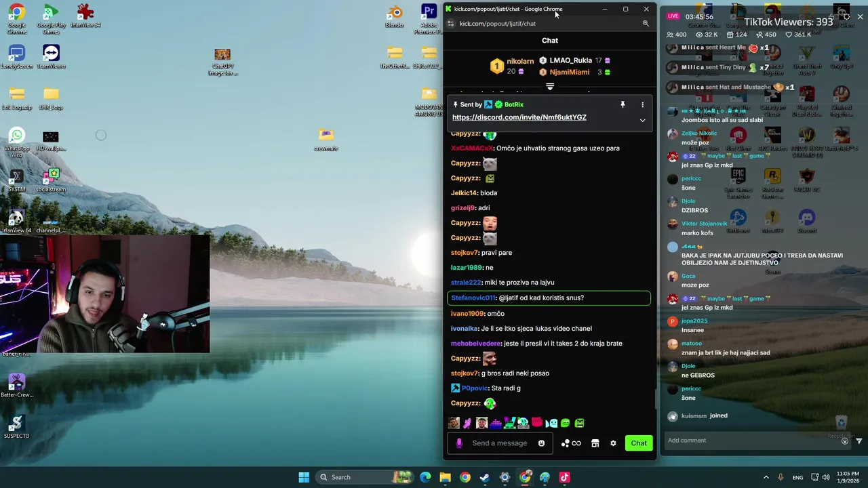Click LMAO_Rukla leaderboard entry

point(574,60)
